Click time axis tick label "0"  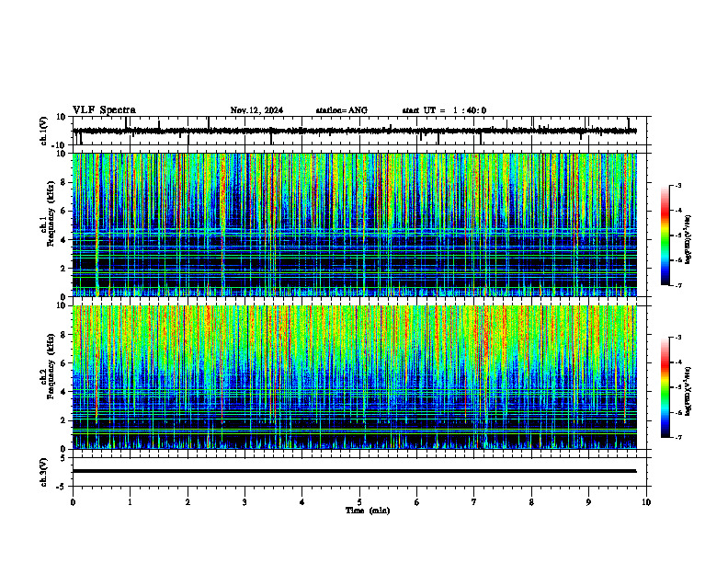[73, 502]
